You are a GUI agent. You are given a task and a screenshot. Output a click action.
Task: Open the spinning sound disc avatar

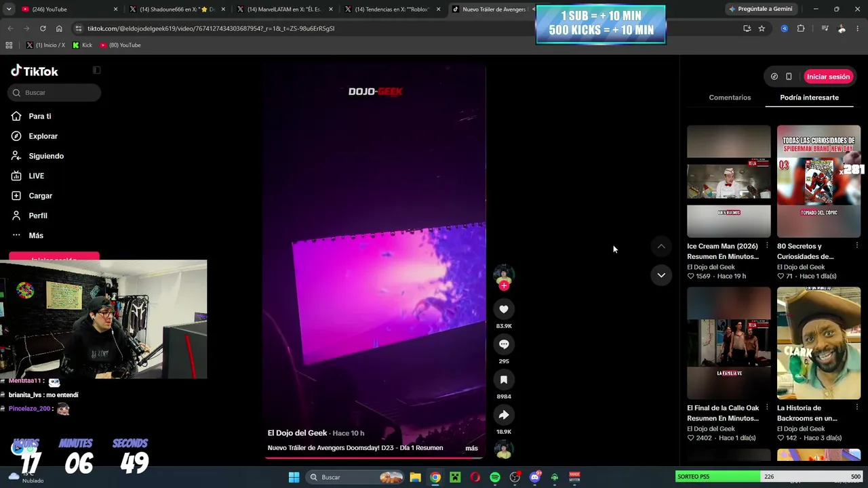point(504,449)
